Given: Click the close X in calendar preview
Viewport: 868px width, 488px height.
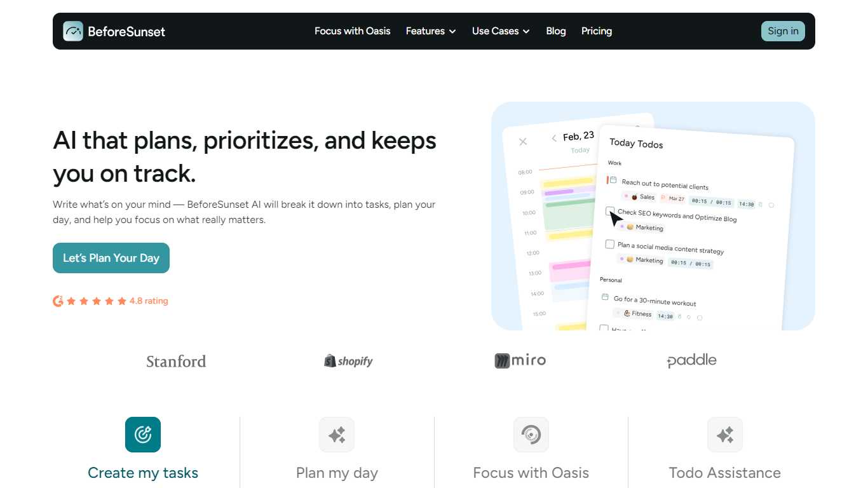Looking at the screenshot, I should click(x=523, y=142).
